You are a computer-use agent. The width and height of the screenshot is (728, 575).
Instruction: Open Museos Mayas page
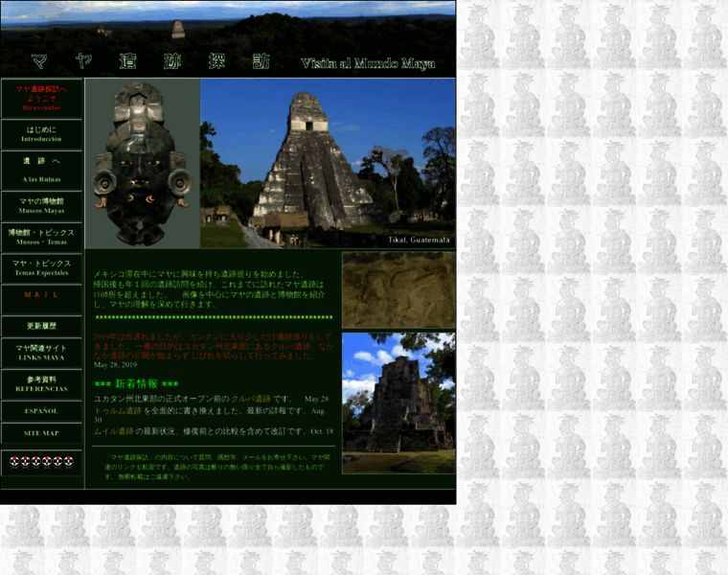click(x=41, y=206)
